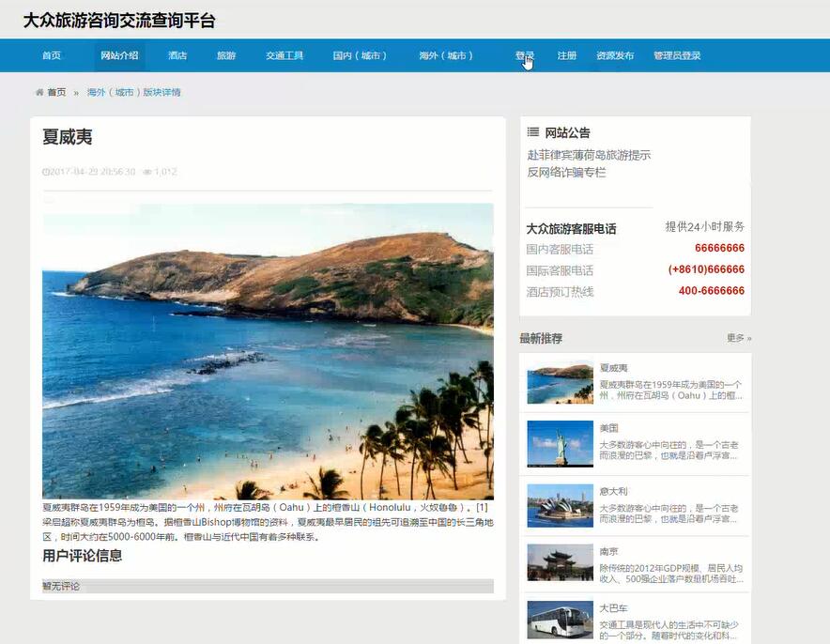This screenshot has height=644, width=830.
Task: Click the 提供24小时服务 text
Action: click(704, 226)
